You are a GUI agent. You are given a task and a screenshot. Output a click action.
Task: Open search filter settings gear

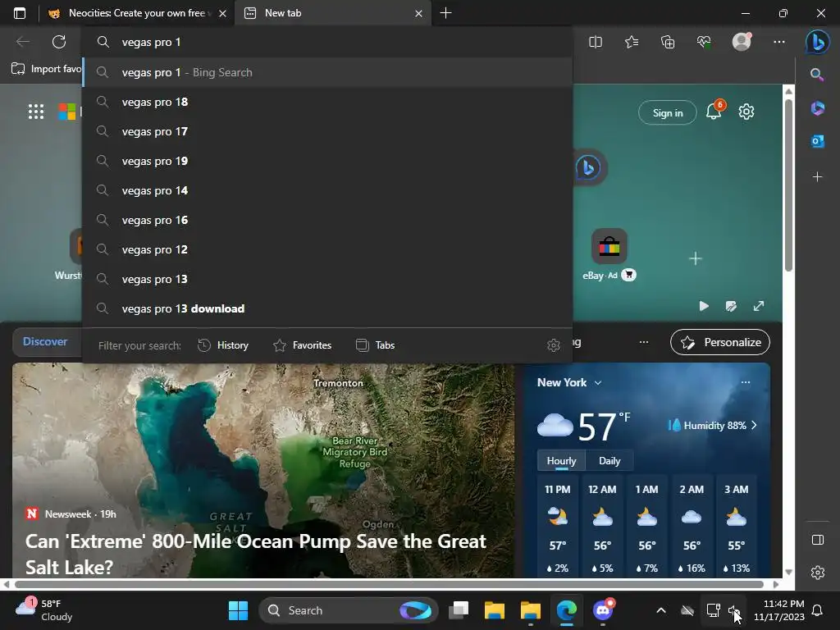point(554,345)
